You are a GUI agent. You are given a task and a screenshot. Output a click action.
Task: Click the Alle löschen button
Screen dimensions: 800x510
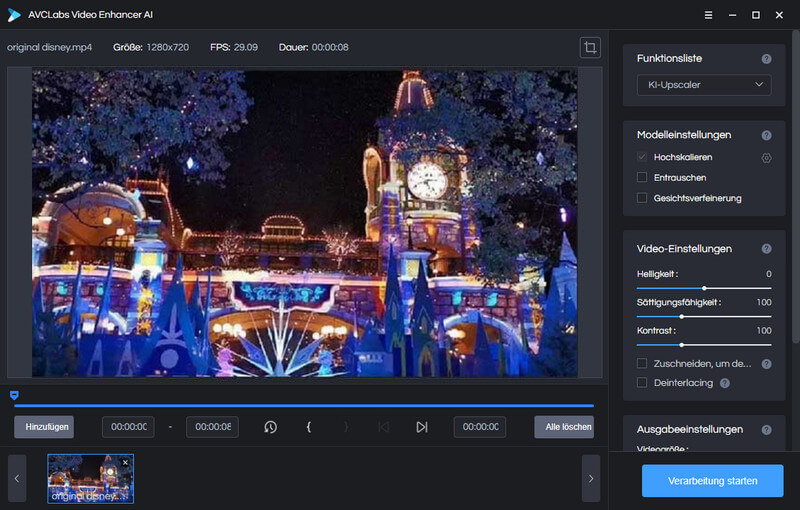point(564,427)
